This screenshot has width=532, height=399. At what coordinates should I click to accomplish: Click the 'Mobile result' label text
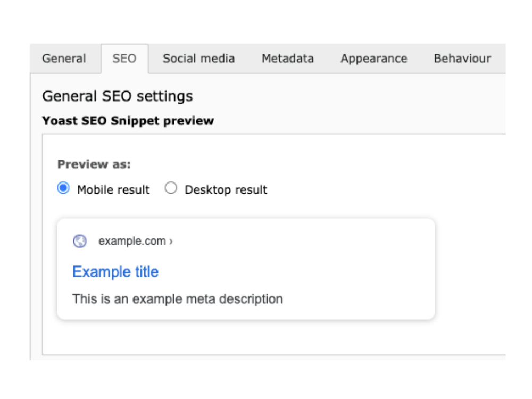click(113, 189)
